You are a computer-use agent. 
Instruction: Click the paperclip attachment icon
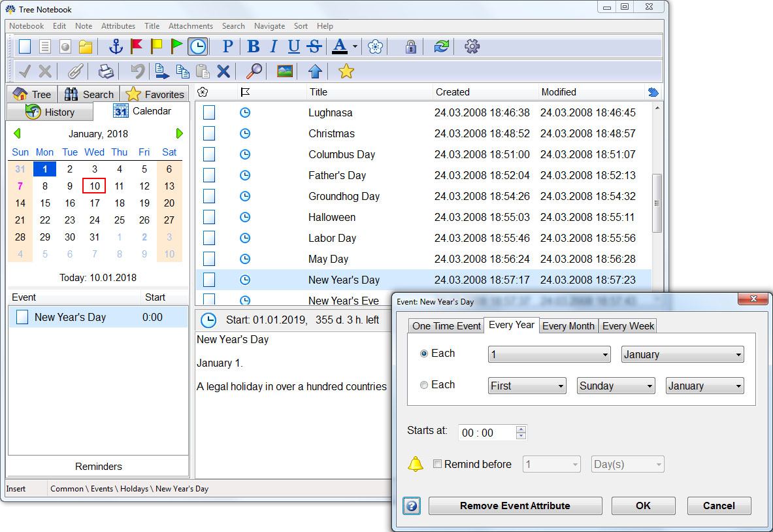tap(75, 71)
